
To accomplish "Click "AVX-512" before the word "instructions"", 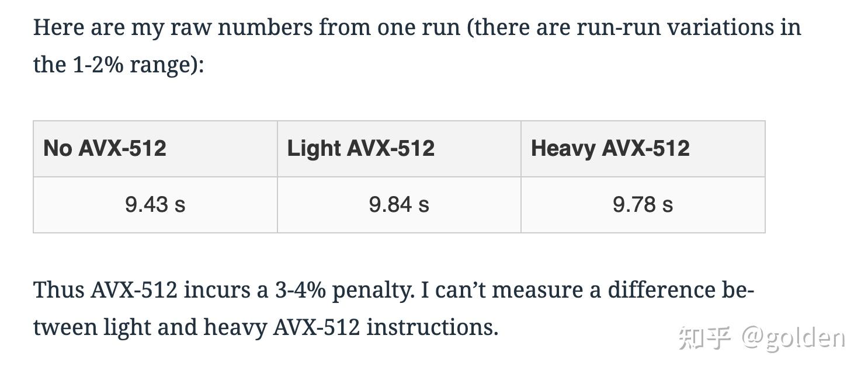I will pyautogui.click(x=316, y=327).
